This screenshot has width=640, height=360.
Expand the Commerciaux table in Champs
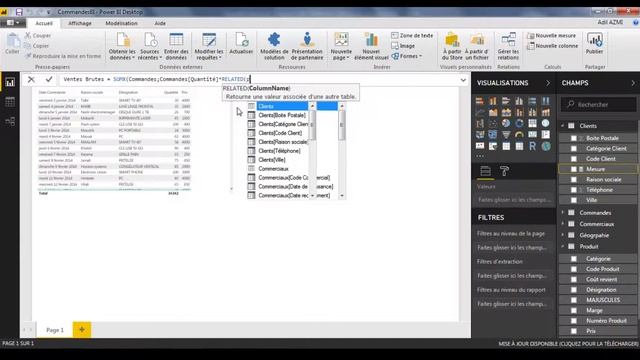click(563, 224)
